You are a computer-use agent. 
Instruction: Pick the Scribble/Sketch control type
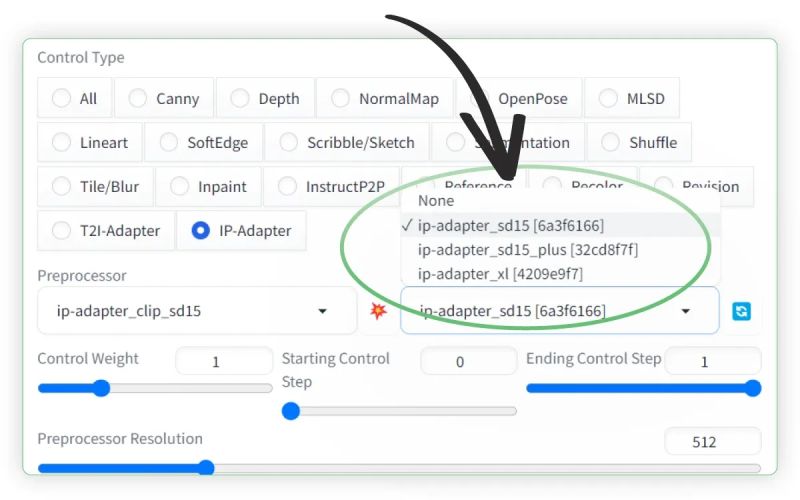tap(347, 142)
